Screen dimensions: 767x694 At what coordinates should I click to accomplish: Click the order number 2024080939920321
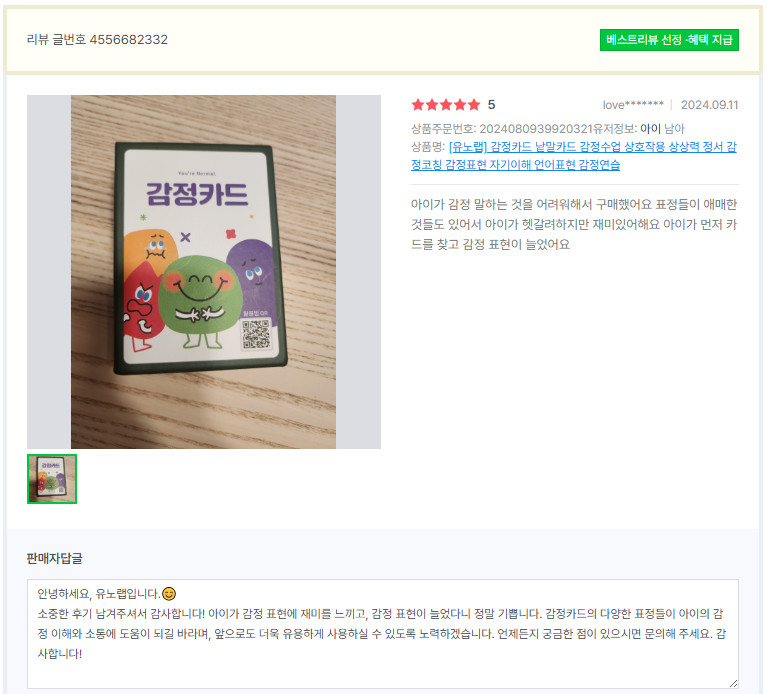coord(536,129)
